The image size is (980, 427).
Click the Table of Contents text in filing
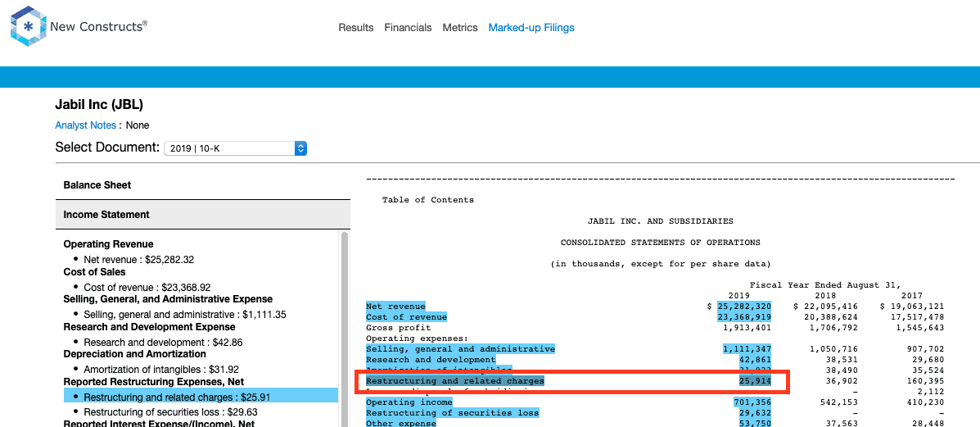[x=428, y=200]
